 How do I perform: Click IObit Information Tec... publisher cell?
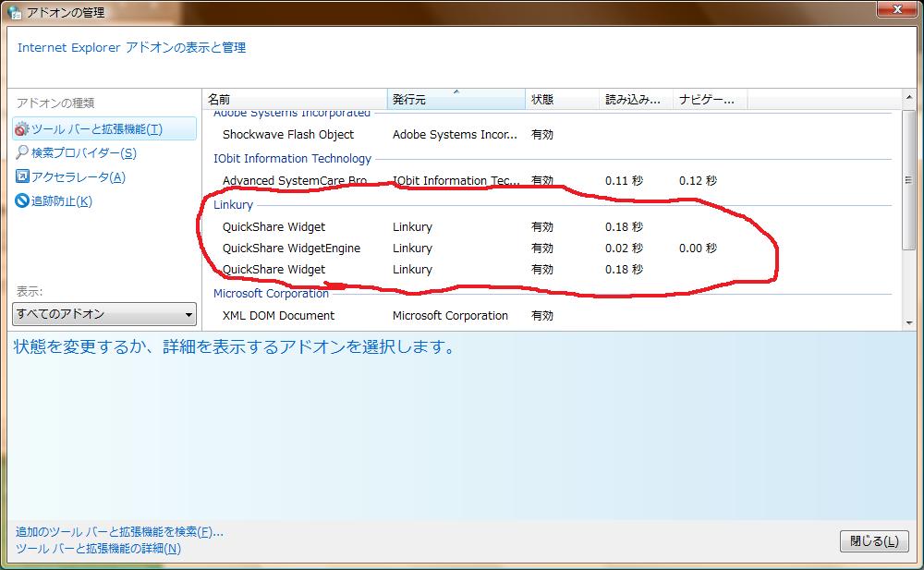pos(456,180)
